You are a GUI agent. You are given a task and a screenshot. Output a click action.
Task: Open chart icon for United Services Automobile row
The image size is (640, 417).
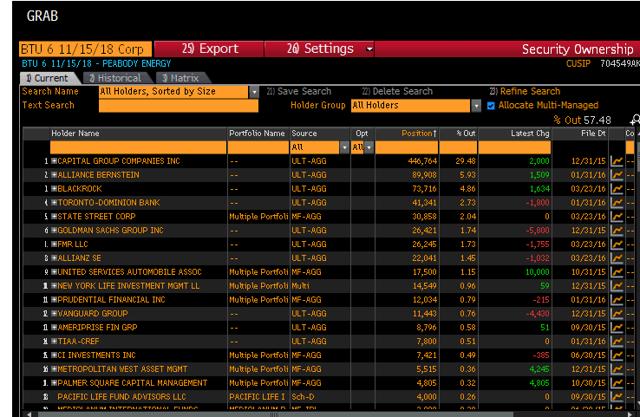click(x=617, y=272)
